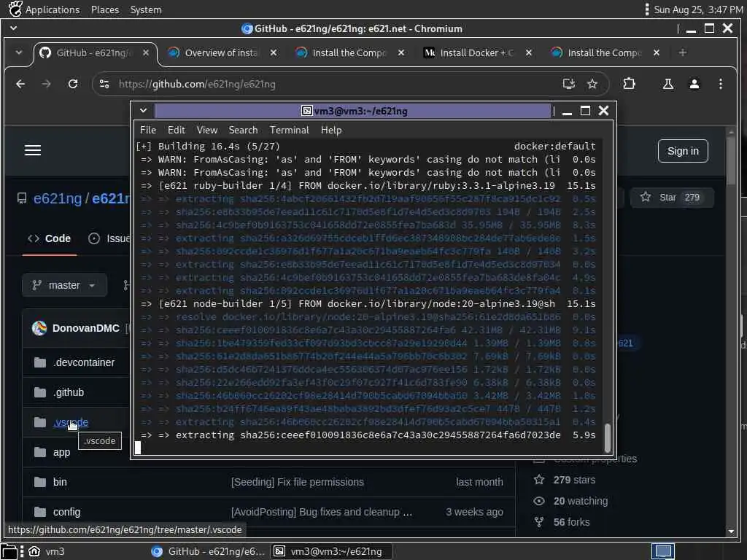Click the bin folder icon

(40, 482)
